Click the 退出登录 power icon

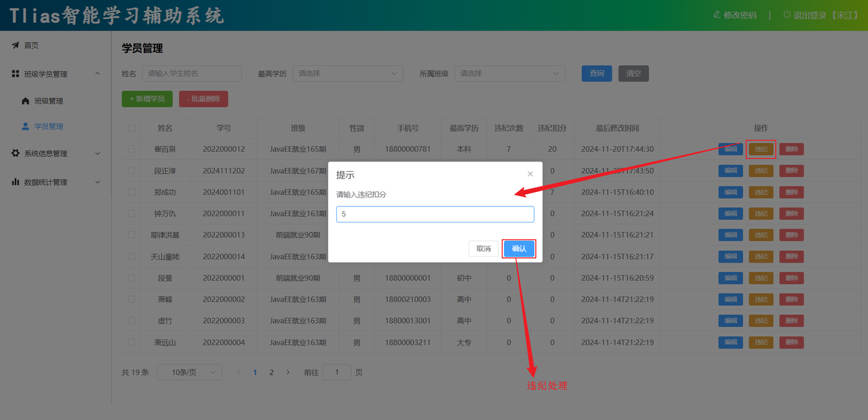[787, 15]
